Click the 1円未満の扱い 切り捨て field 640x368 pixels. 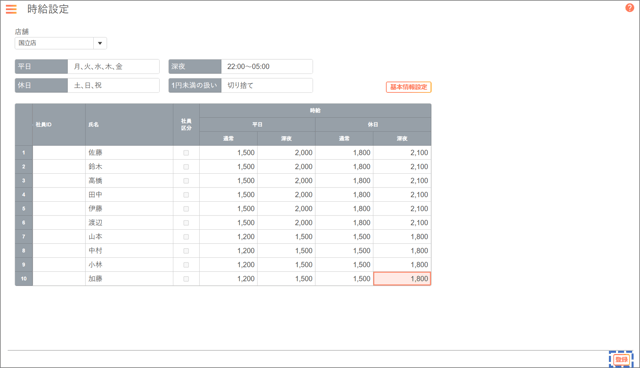click(x=267, y=86)
